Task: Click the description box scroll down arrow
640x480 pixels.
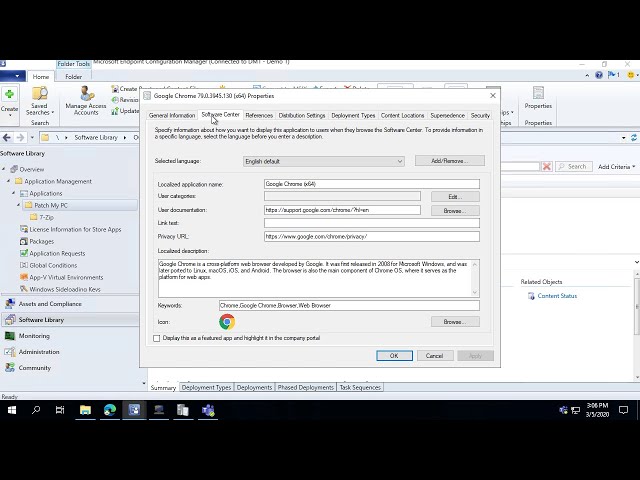Action: (475, 292)
